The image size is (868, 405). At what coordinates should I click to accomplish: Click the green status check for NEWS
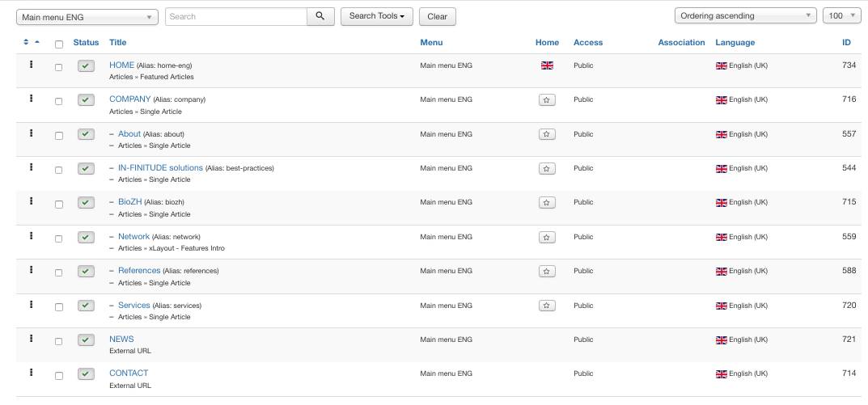tap(87, 340)
